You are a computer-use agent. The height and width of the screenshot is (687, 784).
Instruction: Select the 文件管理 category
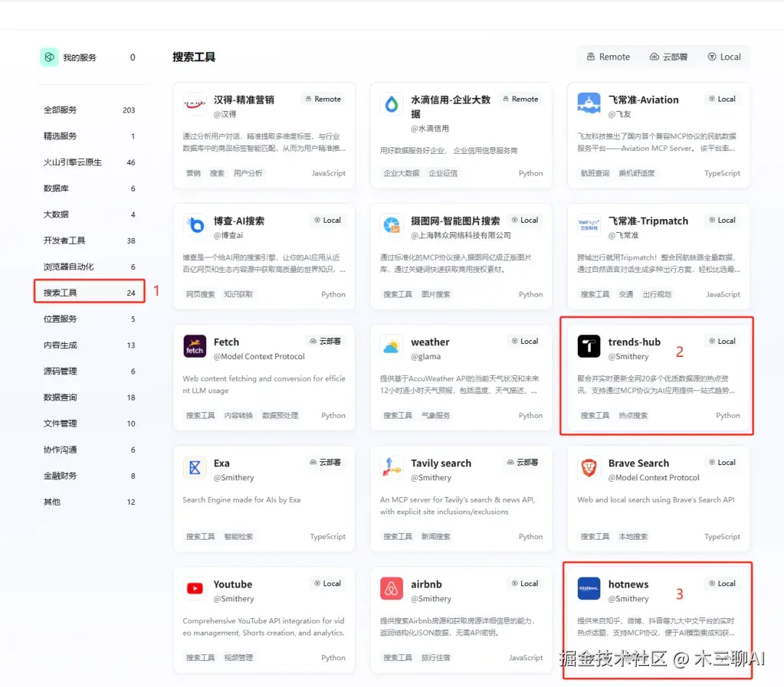click(89, 424)
